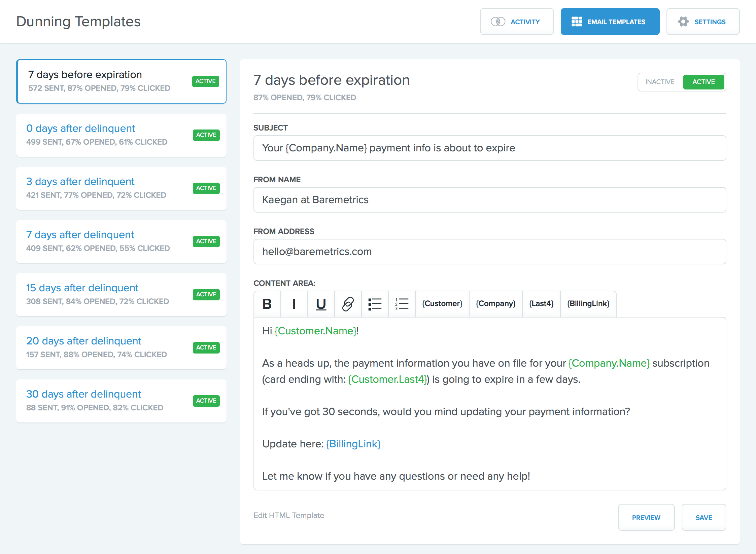This screenshot has height=554, width=756.
Task: Click the underline formatting icon
Action: [321, 304]
